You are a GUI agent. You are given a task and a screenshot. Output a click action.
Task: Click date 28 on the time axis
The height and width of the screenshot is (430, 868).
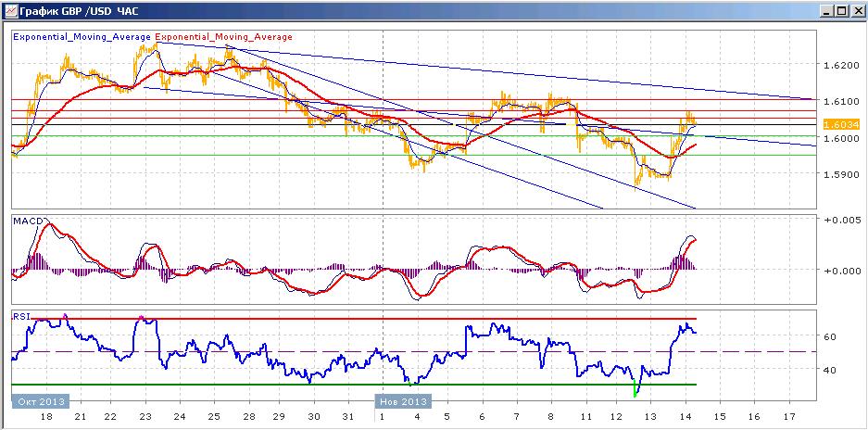tap(247, 417)
